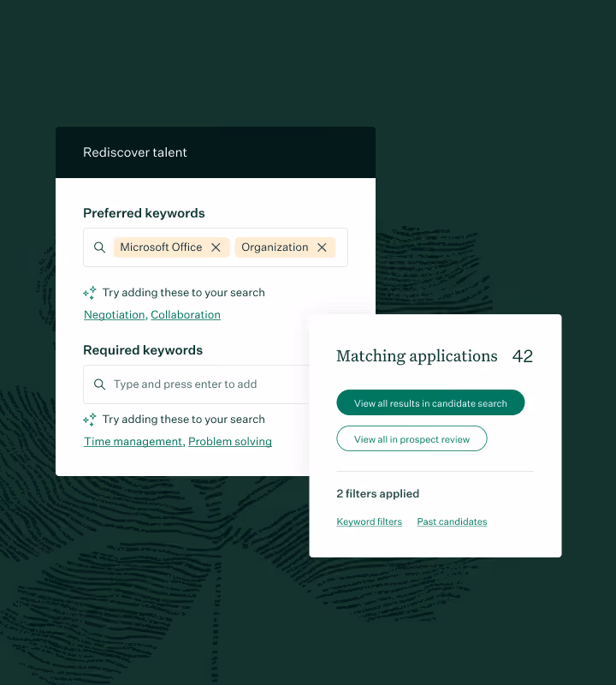Click sparkle icon above Time management suggestions
Screen dimensions: 616x685
click(x=90, y=420)
